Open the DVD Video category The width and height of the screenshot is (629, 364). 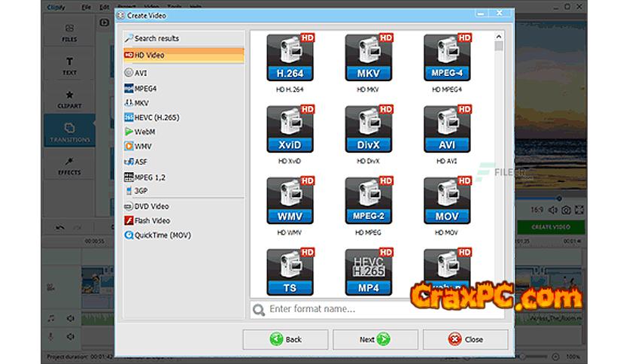pyautogui.click(x=150, y=206)
